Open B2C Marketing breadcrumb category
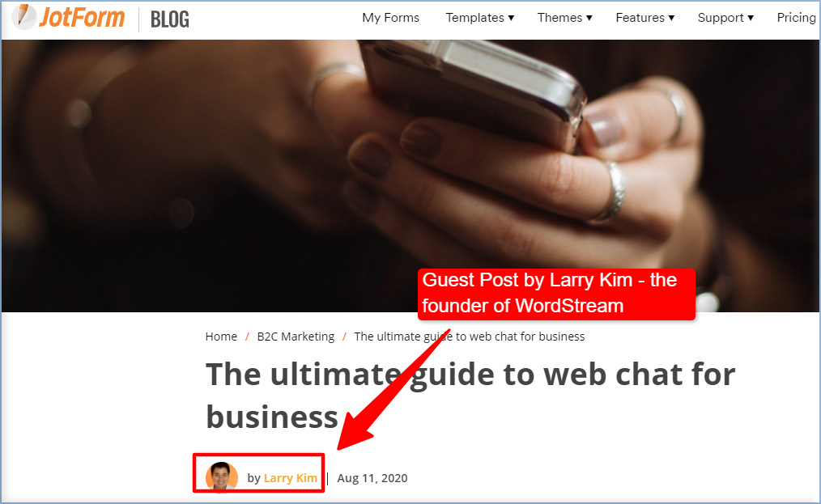821x504 pixels. pos(296,337)
